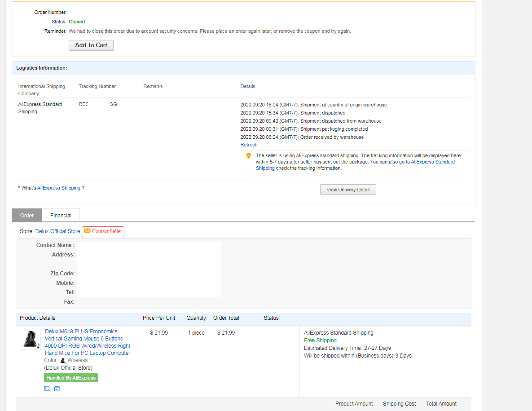
Task: Click the View Delivery Detail button
Action: pyautogui.click(x=348, y=190)
